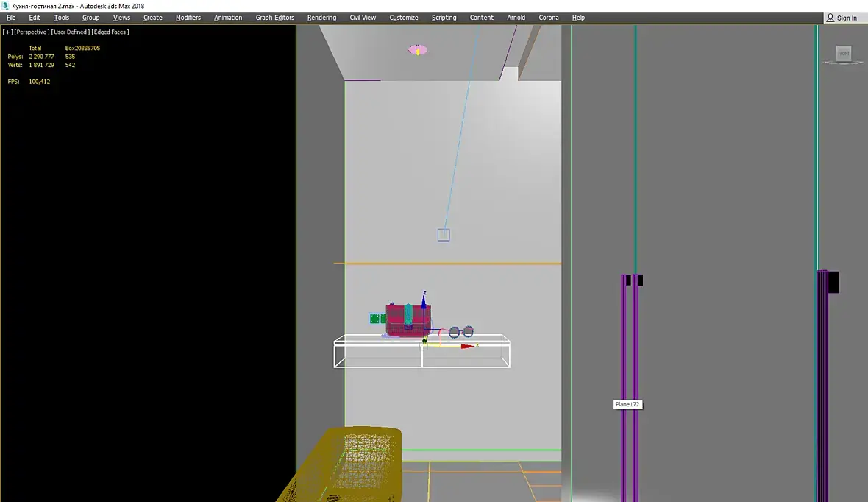868x502 pixels.
Task: Open the Group menu
Action: point(90,18)
